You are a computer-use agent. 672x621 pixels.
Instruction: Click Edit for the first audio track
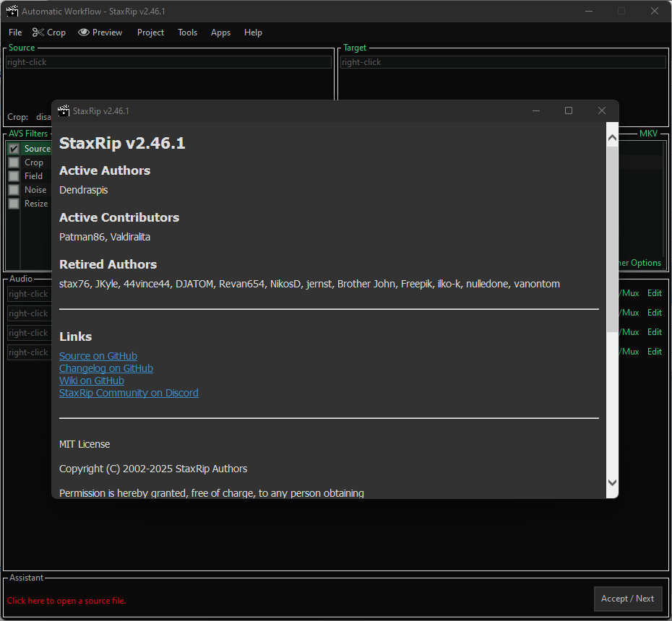[x=655, y=293]
